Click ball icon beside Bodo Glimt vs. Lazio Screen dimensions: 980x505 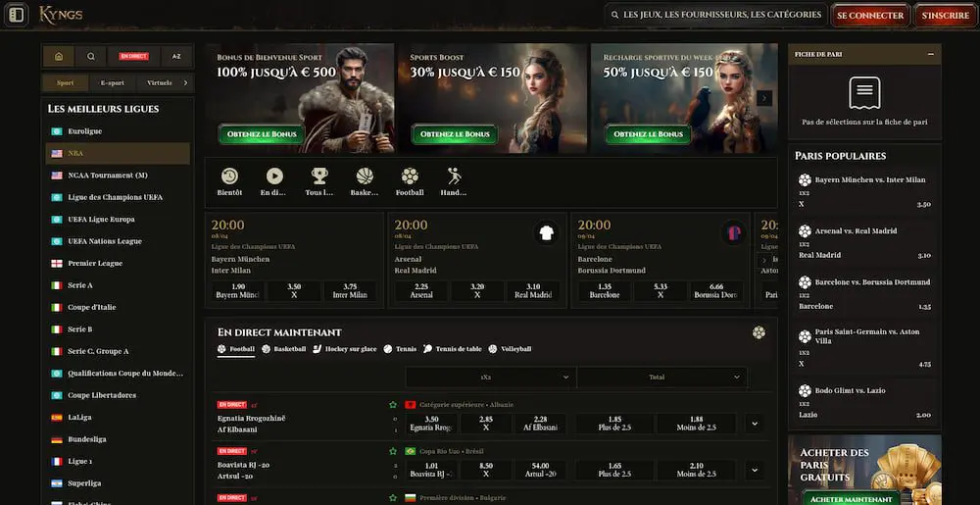805,391
